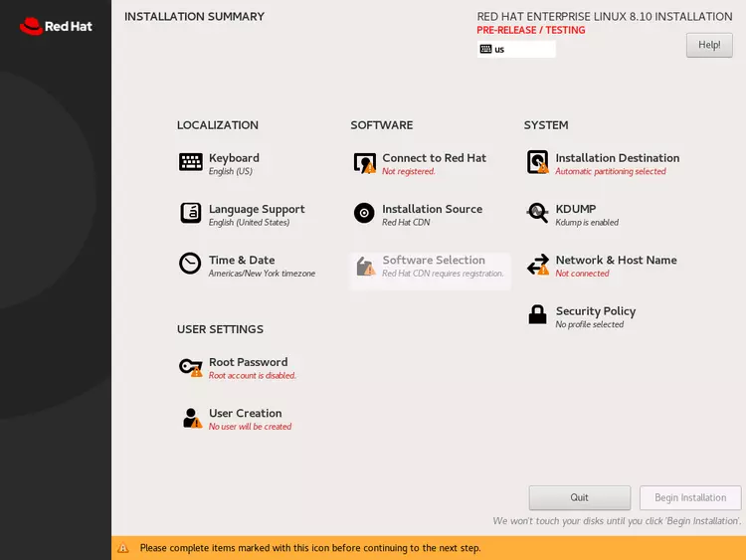Open Connect to Red Hat icon

364,162
